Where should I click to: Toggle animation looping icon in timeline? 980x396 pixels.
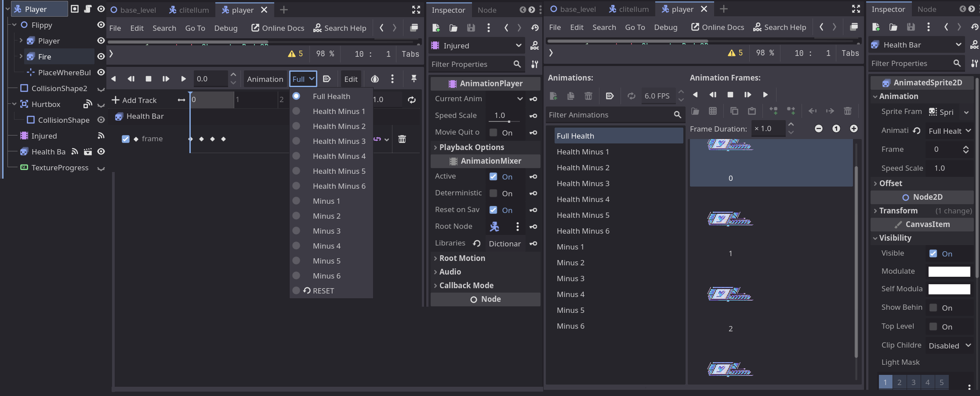411,100
